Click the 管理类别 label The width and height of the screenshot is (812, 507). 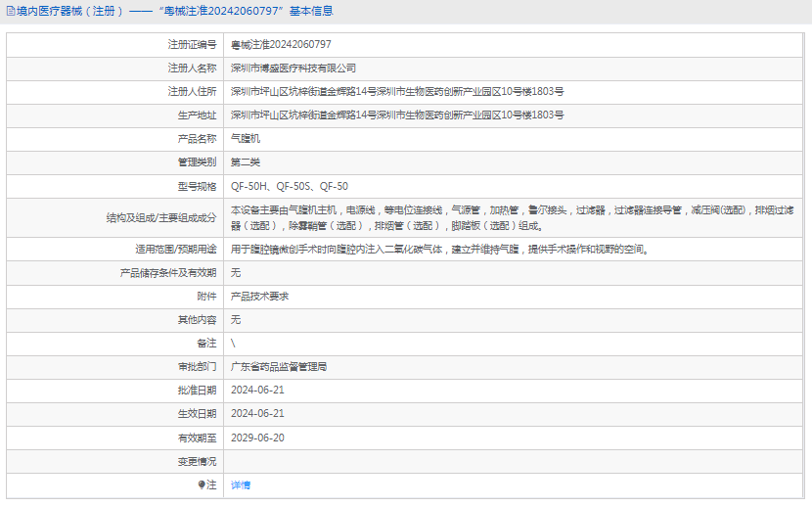[x=197, y=162]
